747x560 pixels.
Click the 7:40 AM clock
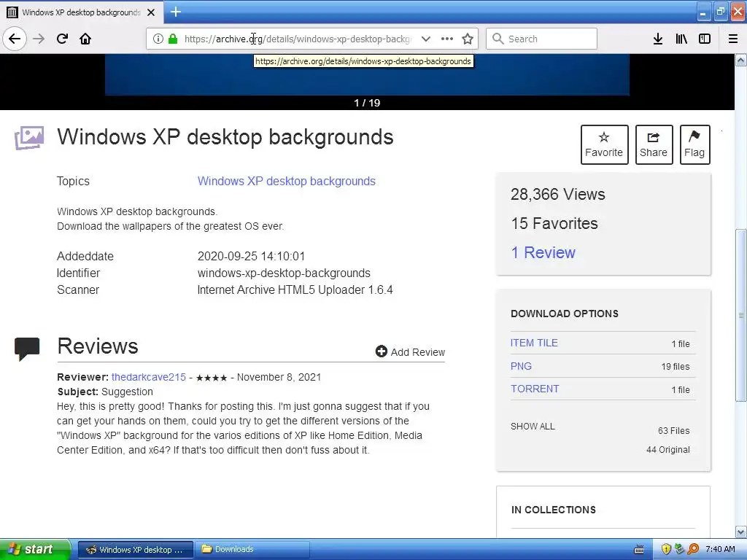tap(720, 550)
